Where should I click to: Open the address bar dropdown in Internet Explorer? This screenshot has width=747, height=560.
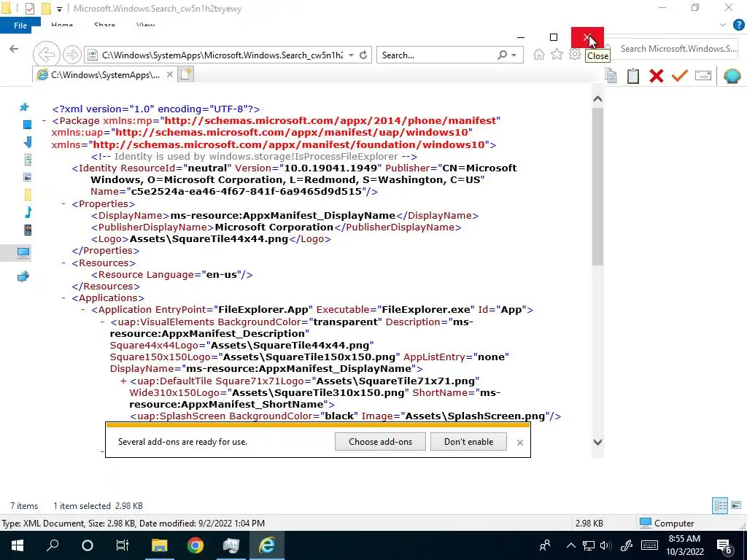tap(351, 55)
